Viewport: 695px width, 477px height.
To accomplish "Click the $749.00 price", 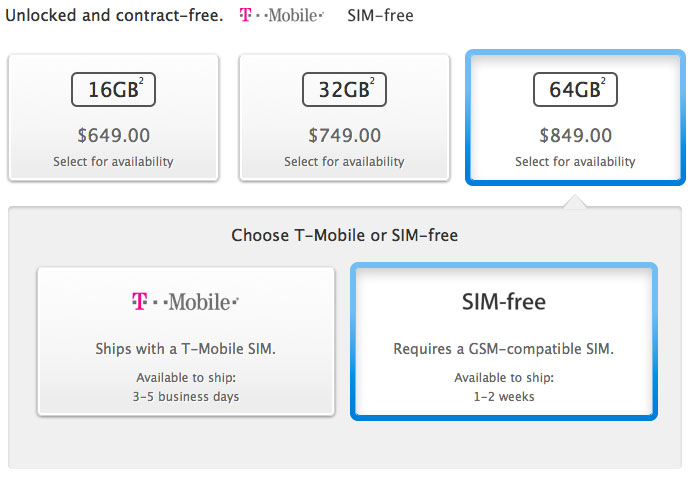I will pos(344,135).
